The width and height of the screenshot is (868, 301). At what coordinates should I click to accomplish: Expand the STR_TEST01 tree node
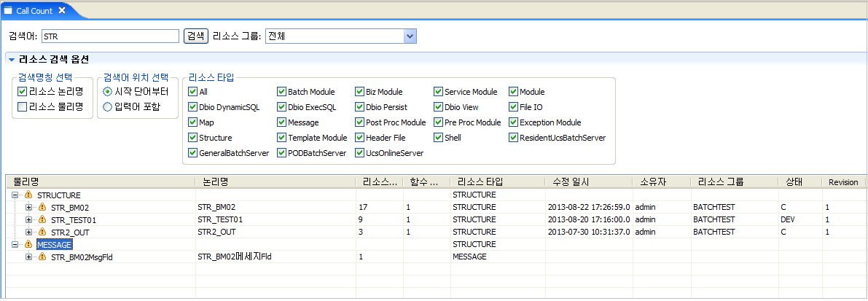coord(29,220)
